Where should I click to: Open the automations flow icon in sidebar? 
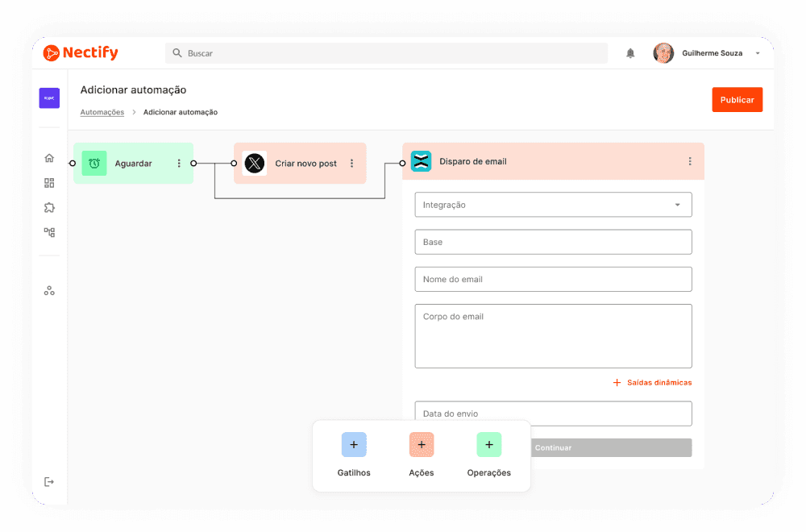pyautogui.click(x=49, y=232)
